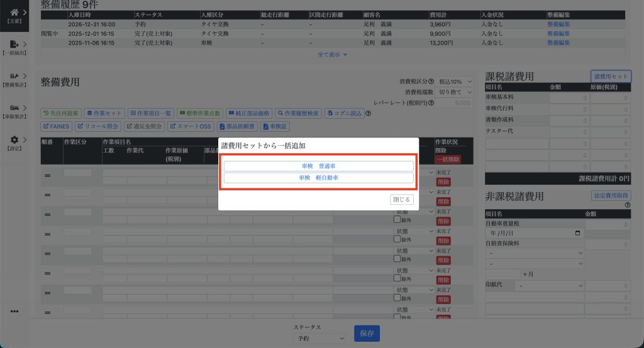Click the help icon beside 消費税区分

pyautogui.click(x=431, y=82)
